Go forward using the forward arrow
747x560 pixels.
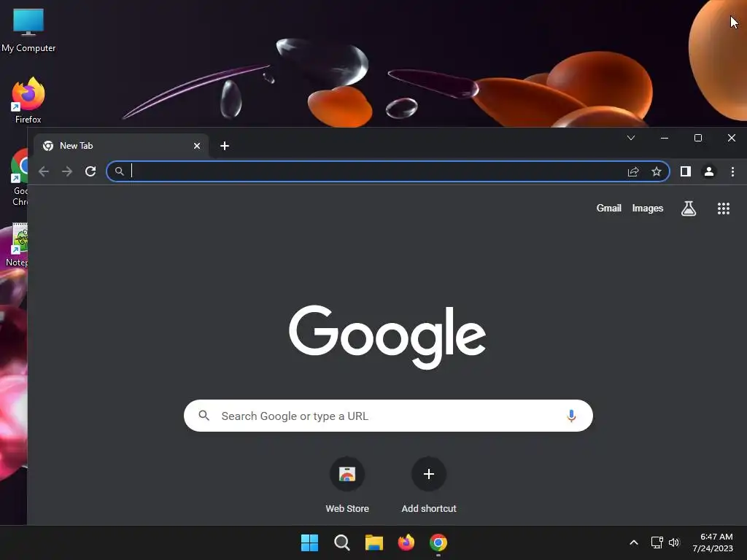coord(67,171)
